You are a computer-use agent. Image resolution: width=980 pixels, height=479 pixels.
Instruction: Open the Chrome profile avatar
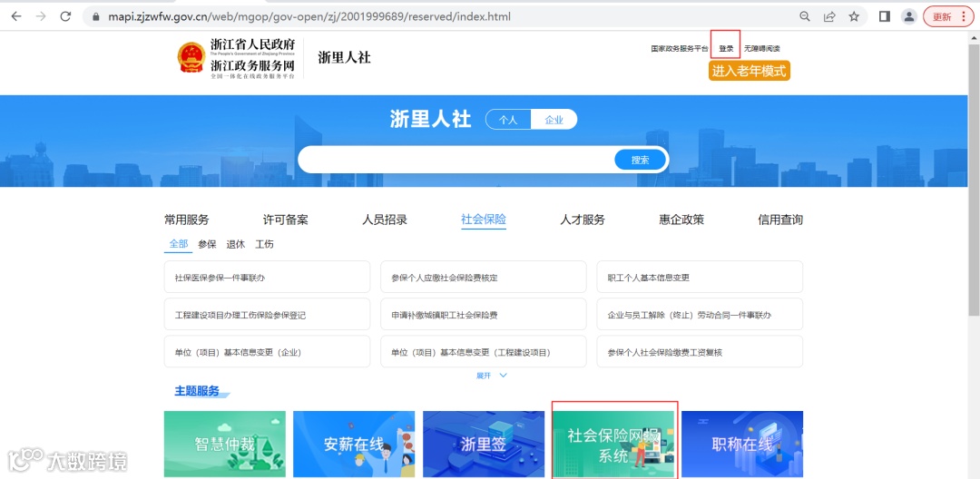908,17
